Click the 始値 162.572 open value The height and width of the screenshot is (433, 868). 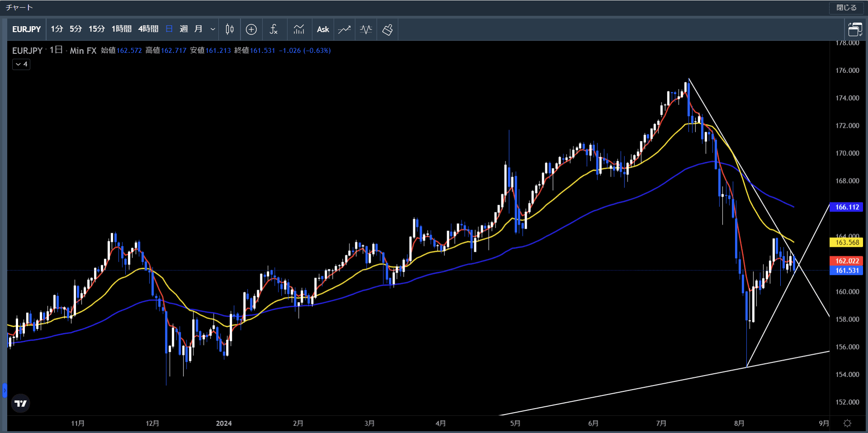[122, 51]
